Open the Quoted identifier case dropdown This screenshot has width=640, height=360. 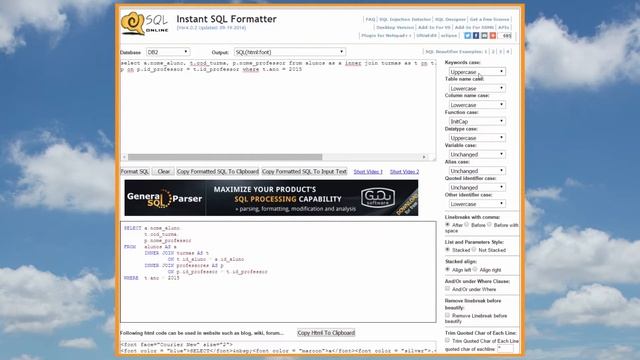(x=477, y=187)
